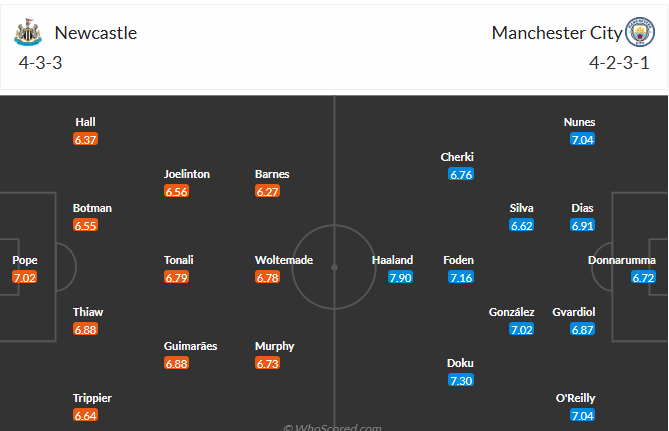This screenshot has height=431, width=669.
Task: Open the Newcastle team name link
Action: click(96, 33)
